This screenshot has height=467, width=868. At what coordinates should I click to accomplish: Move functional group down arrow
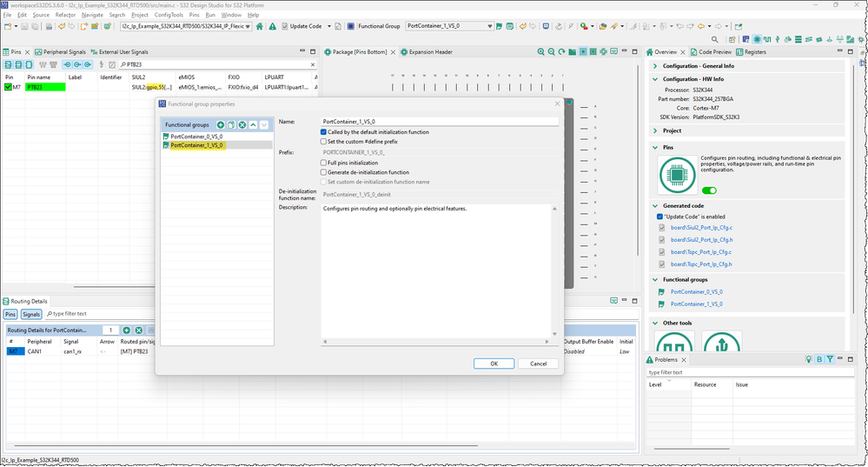pos(264,125)
